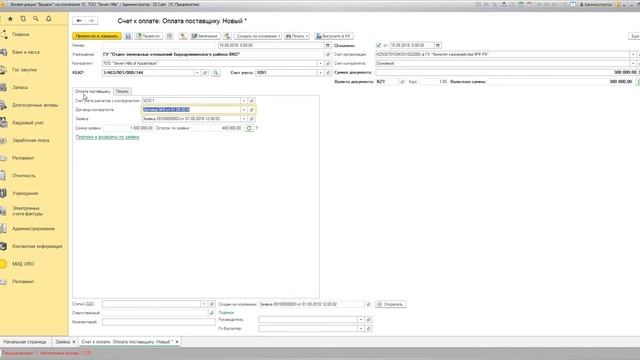Expand КБК dropdown arrow

(197, 73)
